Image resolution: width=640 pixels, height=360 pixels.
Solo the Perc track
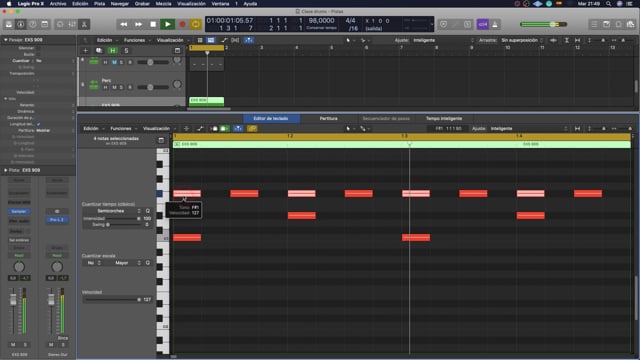[122, 87]
